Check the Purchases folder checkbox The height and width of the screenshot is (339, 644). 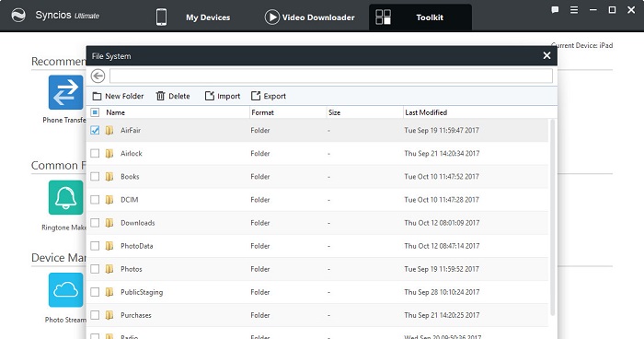95,315
